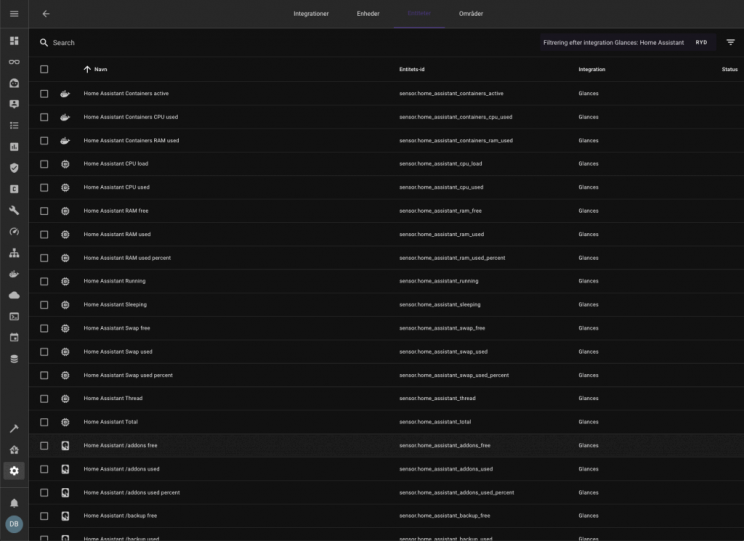Open the wrench tools sidebar icon
Screen dimensions: 744x541
pyautogui.click(x=14, y=210)
